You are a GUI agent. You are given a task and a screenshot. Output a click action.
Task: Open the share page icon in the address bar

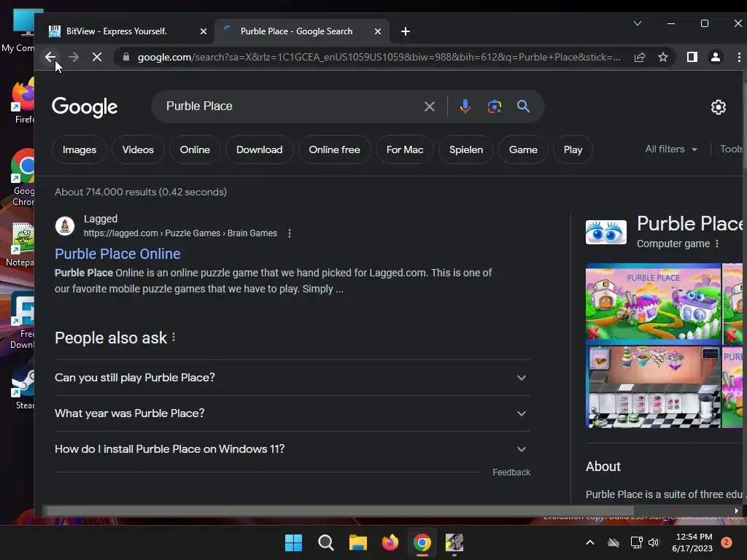click(639, 57)
